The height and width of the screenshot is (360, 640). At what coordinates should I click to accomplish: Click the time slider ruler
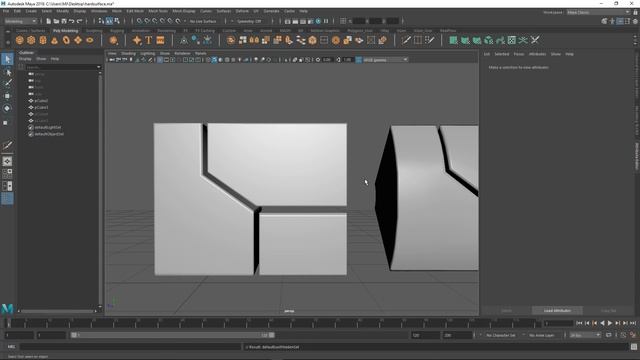click(x=273, y=324)
